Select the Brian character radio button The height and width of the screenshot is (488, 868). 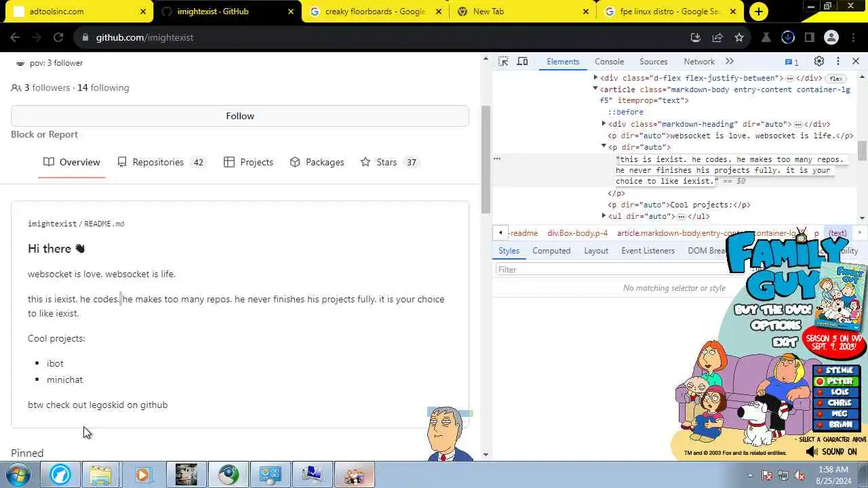click(836, 424)
